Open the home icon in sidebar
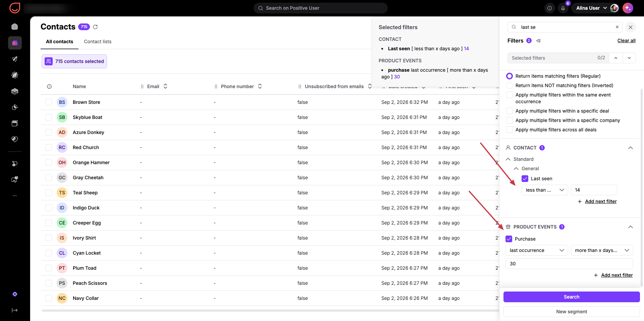The image size is (644, 321). (15, 26)
